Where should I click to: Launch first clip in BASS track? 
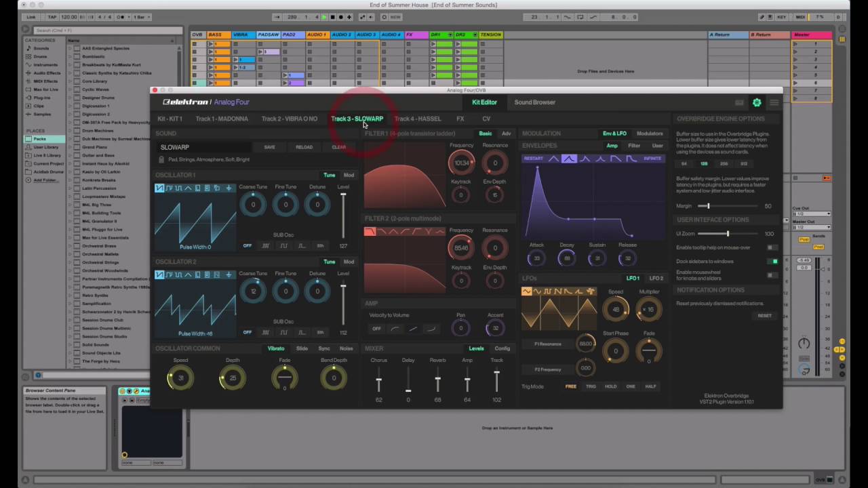pos(211,44)
